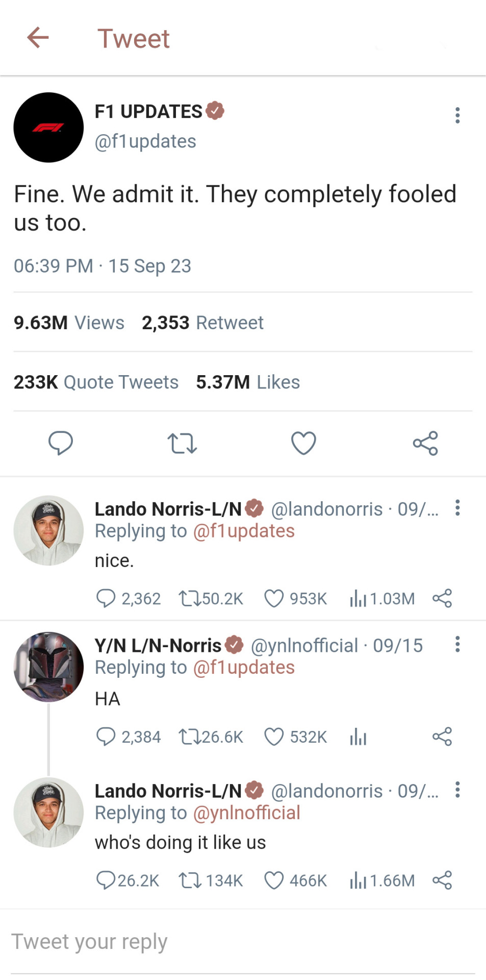The width and height of the screenshot is (486, 980).
Task: Open comments on Lando's "nice." reply
Action: 106,598
